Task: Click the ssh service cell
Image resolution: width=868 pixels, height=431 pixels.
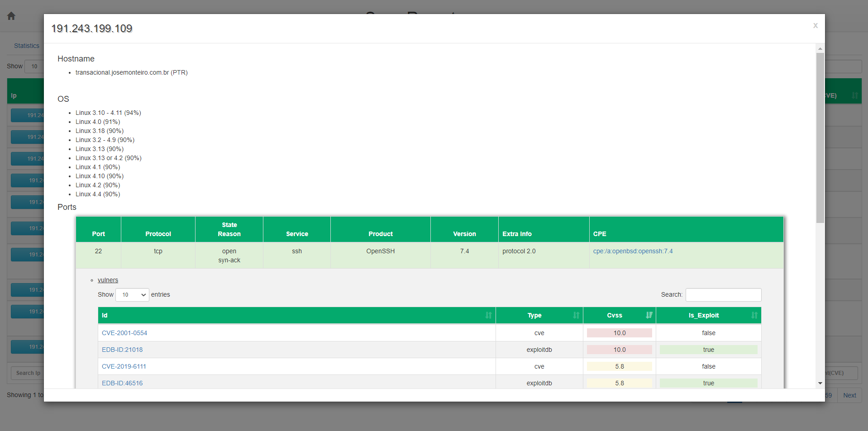Action: point(297,256)
